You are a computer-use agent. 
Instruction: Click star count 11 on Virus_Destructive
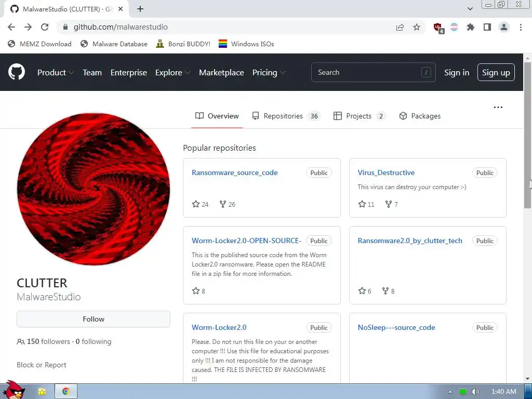tap(366, 204)
